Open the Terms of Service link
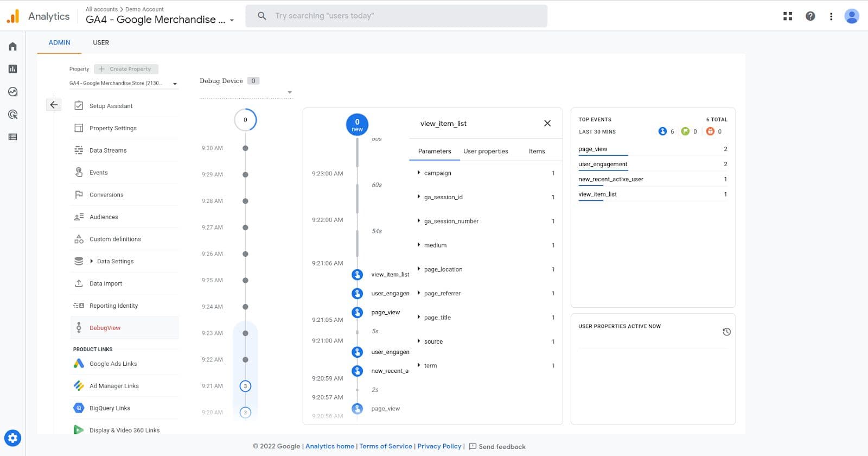 [385, 446]
